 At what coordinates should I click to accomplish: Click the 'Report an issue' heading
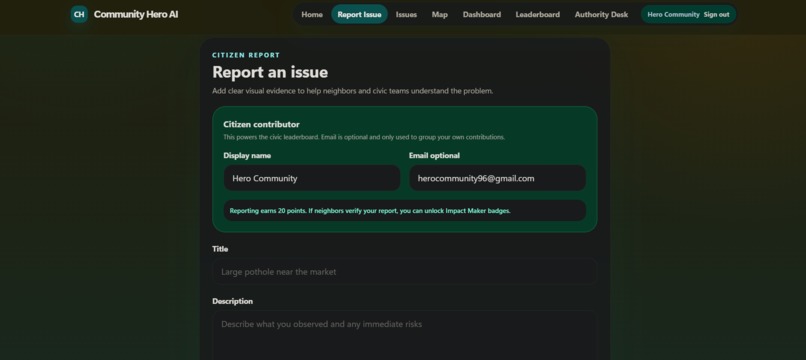coord(270,72)
